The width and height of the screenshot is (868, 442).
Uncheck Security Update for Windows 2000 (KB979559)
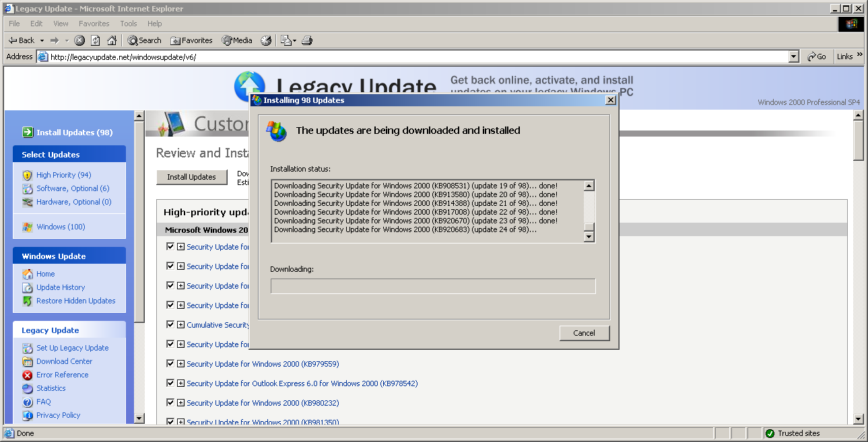coord(170,364)
